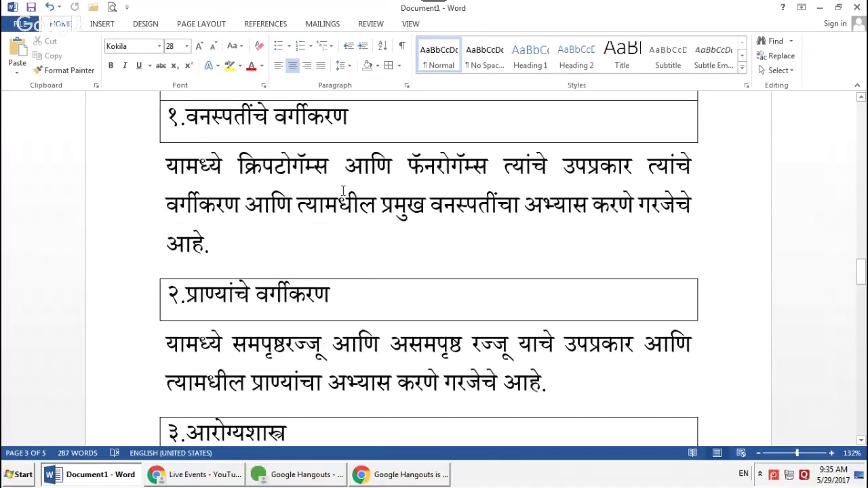The image size is (868, 488).
Task: Click Sign in link
Action: [x=835, y=24]
